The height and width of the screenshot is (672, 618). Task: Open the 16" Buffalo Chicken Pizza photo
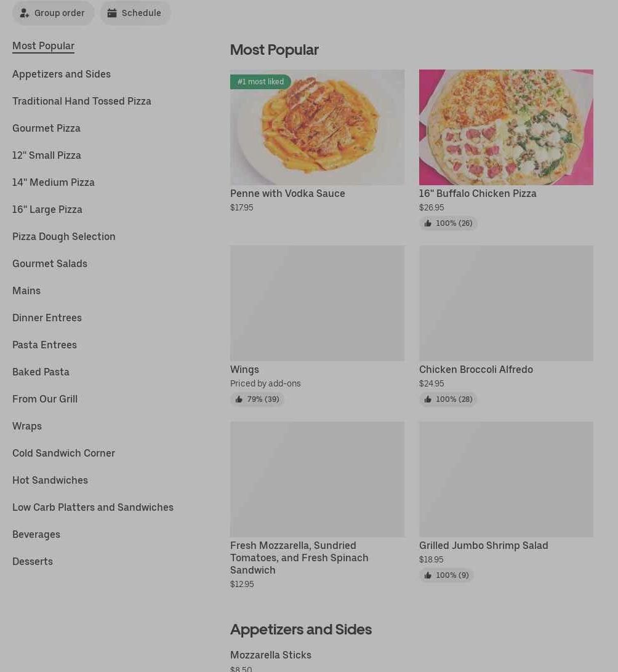(506, 127)
